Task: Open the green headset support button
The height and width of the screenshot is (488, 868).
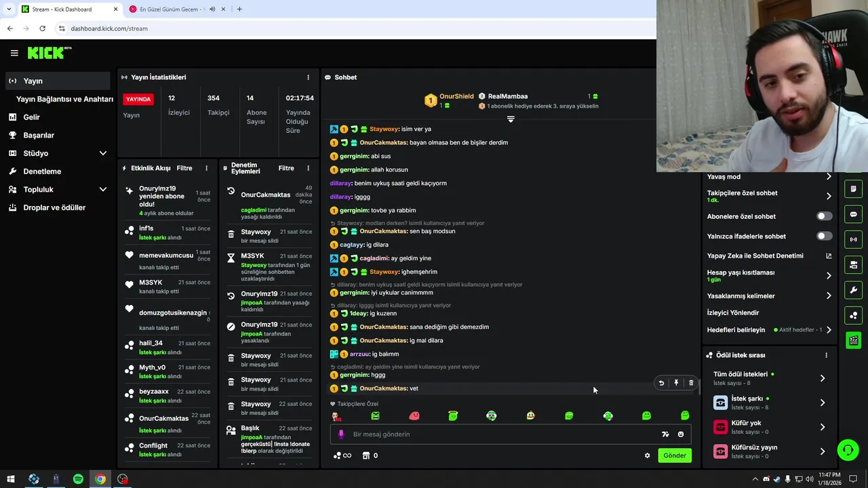Action: point(847,450)
